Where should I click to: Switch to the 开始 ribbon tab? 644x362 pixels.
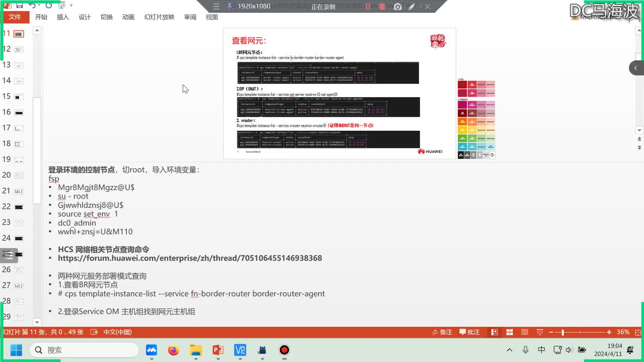(41, 17)
